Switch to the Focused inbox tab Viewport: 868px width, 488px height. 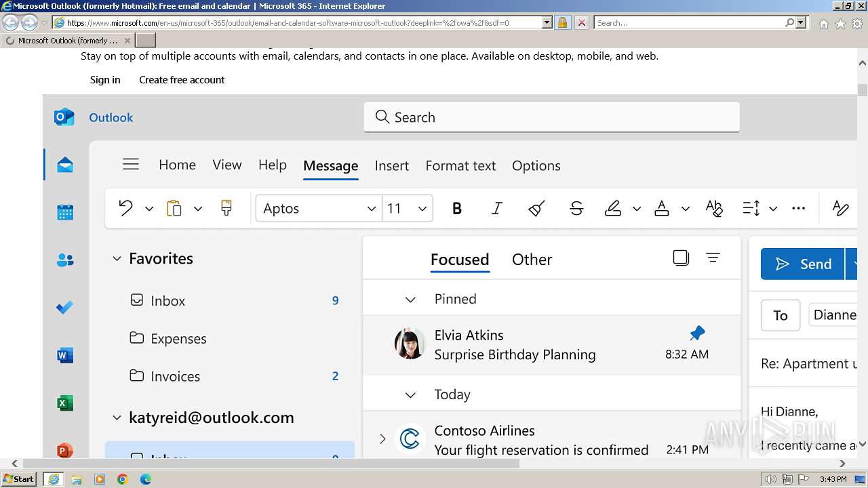(x=460, y=260)
